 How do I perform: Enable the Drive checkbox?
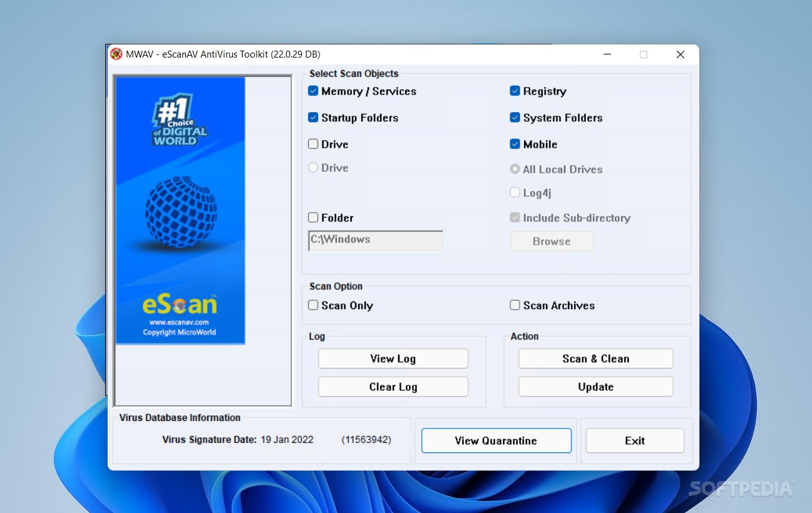313,144
